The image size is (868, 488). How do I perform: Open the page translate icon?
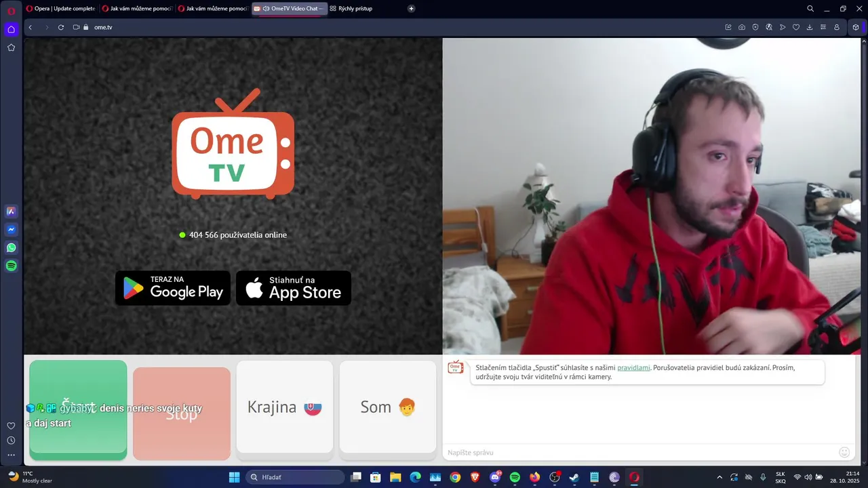point(769,27)
